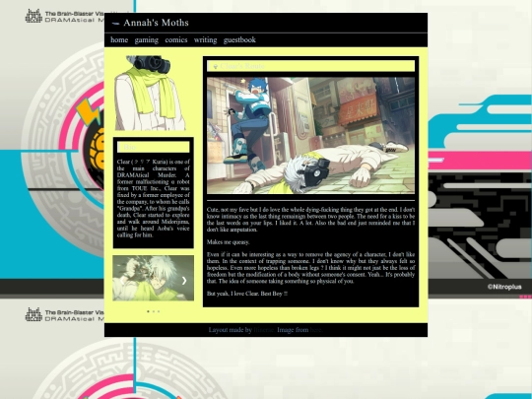Click the Clear's Route heading text
This screenshot has height=399, width=532.
[242, 66]
